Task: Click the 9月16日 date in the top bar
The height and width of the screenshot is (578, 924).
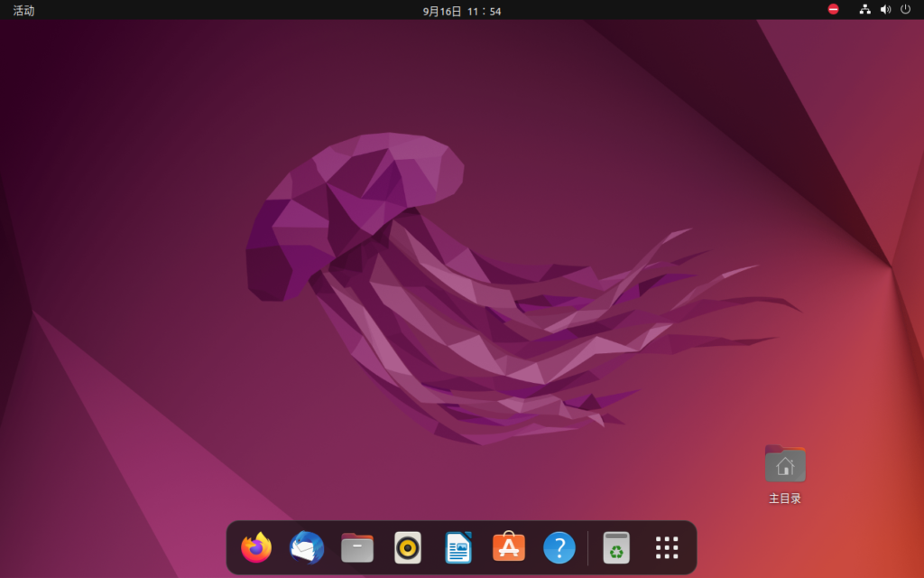Action: 439,10
